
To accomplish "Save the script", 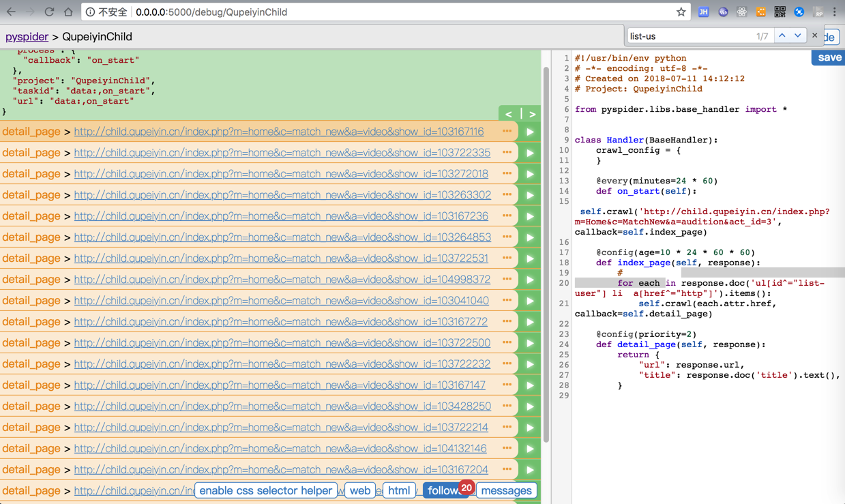I will tap(829, 58).
